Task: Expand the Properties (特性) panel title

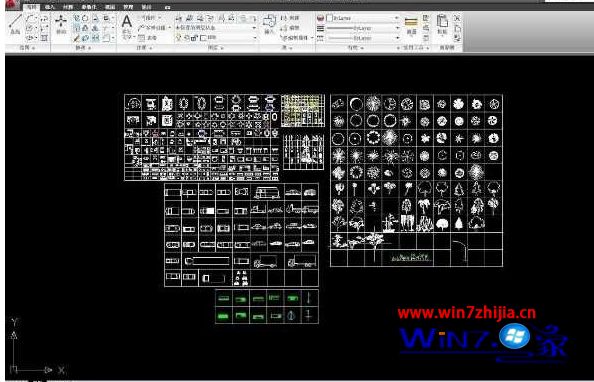Action: click(356, 48)
